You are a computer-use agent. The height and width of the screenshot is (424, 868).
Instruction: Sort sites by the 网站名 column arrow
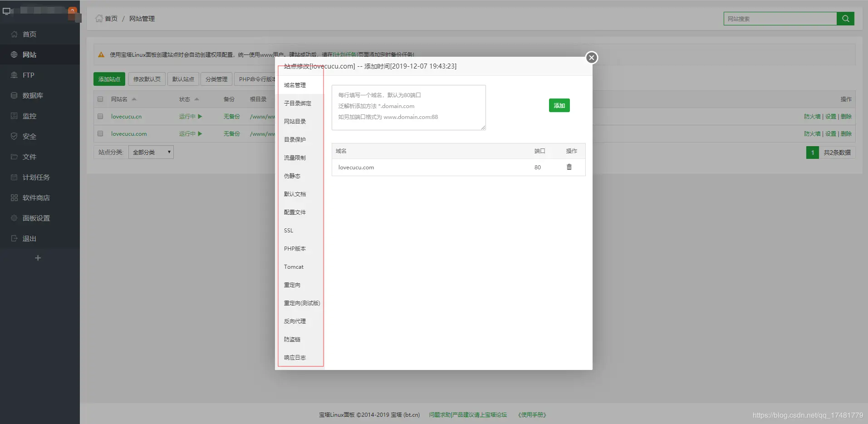133,99
